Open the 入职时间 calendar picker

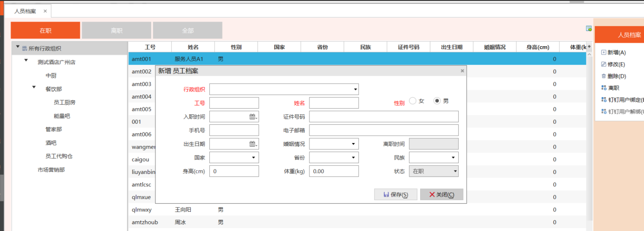coord(253,117)
